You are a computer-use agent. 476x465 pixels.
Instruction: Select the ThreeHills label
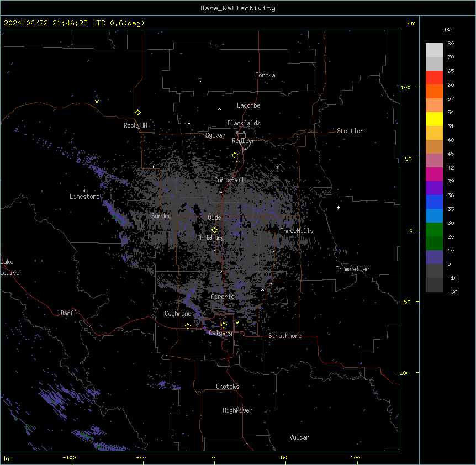pos(297,231)
